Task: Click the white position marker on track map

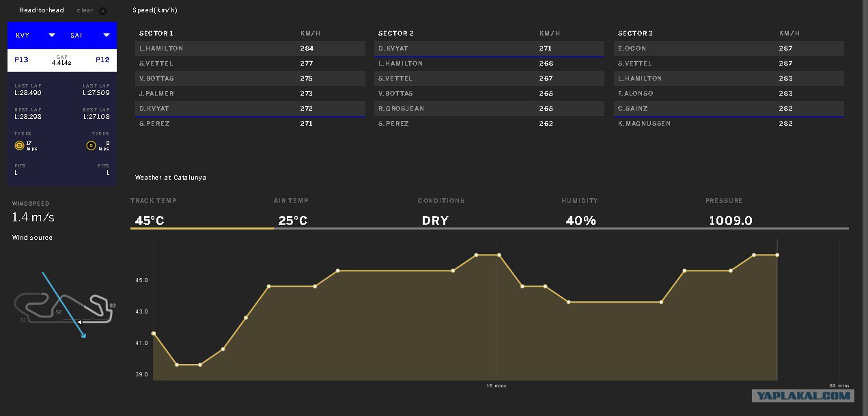Action: tap(79, 321)
